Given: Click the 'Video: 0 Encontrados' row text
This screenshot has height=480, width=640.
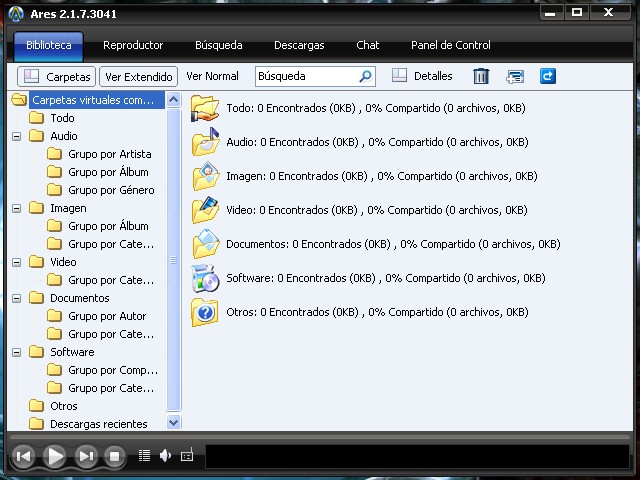Looking at the screenshot, I should 377,210.
